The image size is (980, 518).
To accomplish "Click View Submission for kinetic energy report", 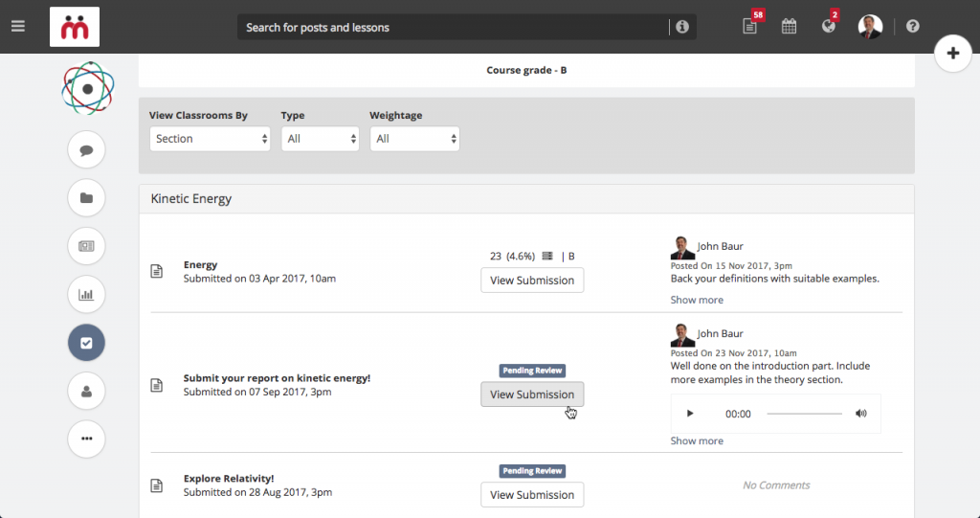I will click(x=532, y=394).
